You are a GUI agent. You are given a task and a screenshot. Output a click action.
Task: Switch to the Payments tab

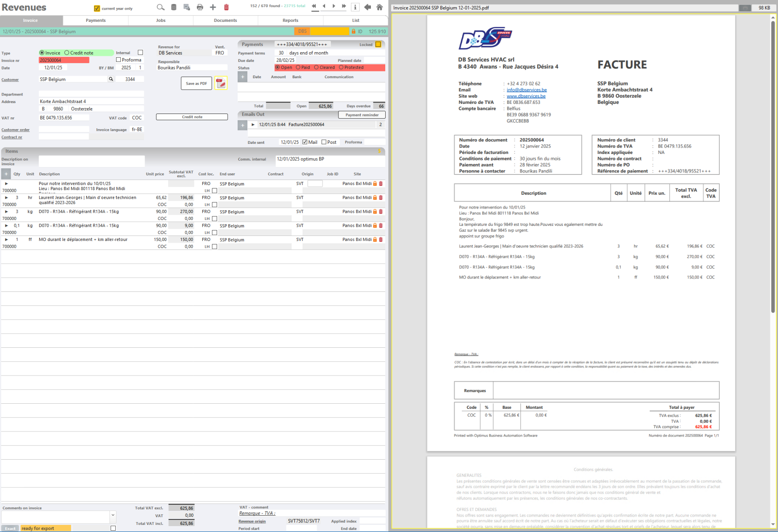[95, 20]
